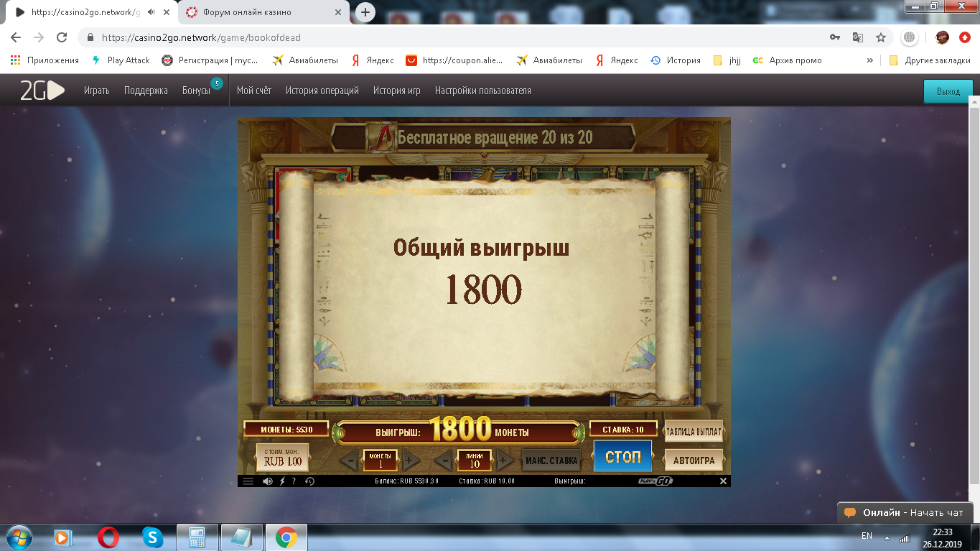Click the СТОП button

point(622,457)
